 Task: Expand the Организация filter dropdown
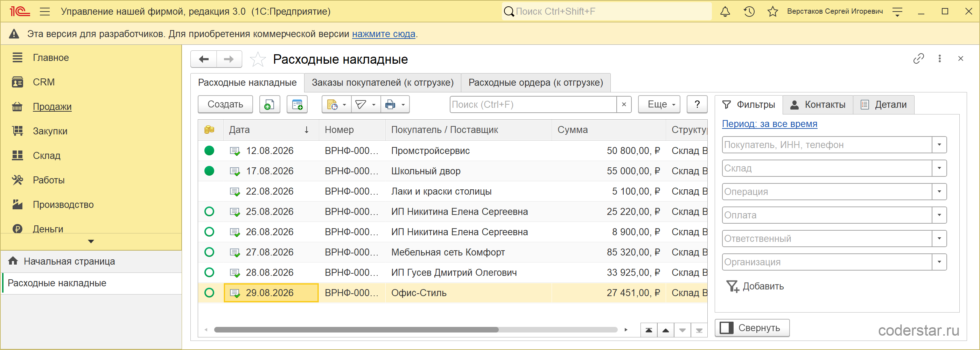tap(939, 262)
